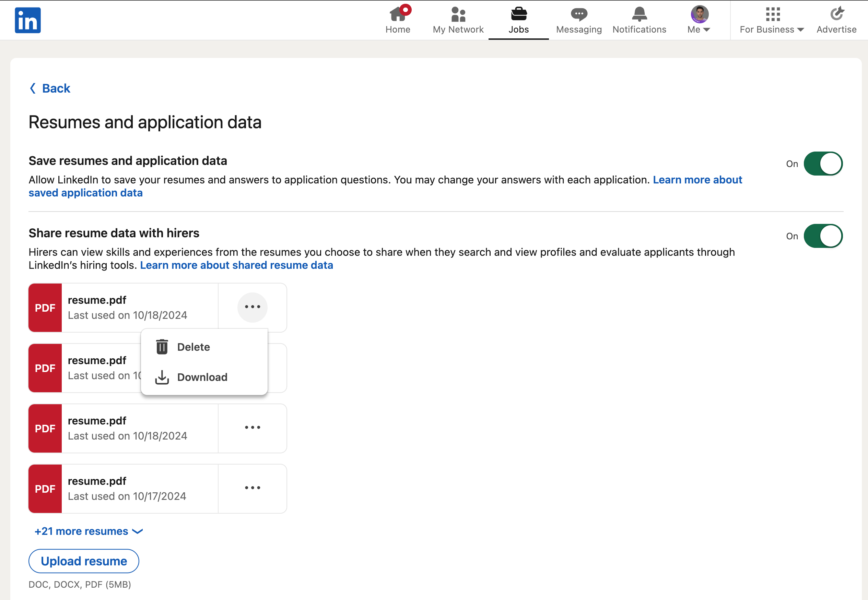Click PDF icon of resume used 10/17/2024
The width and height of the screenshot is (868, 600).
(x=45, y=489)
